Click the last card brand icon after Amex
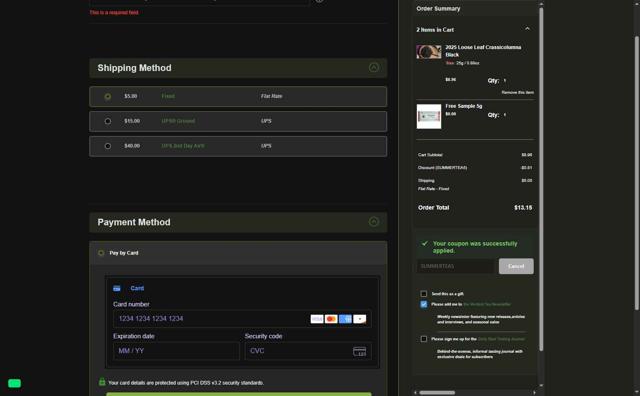 click(360, 319)
